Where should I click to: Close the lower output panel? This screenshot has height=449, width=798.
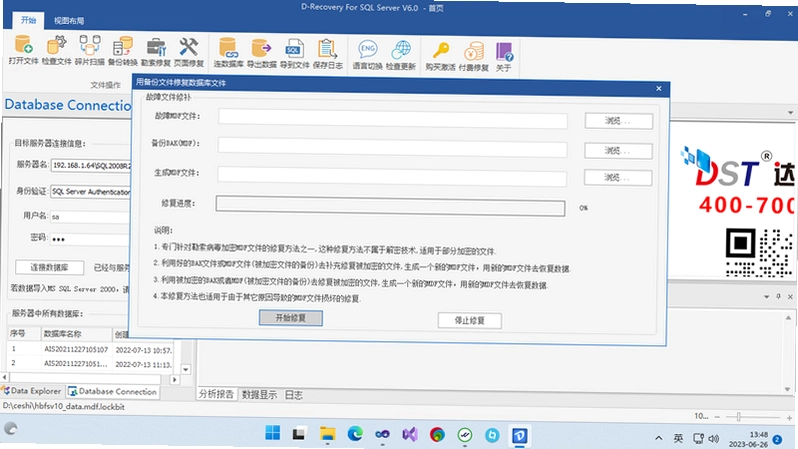click(x=790, y=297)
